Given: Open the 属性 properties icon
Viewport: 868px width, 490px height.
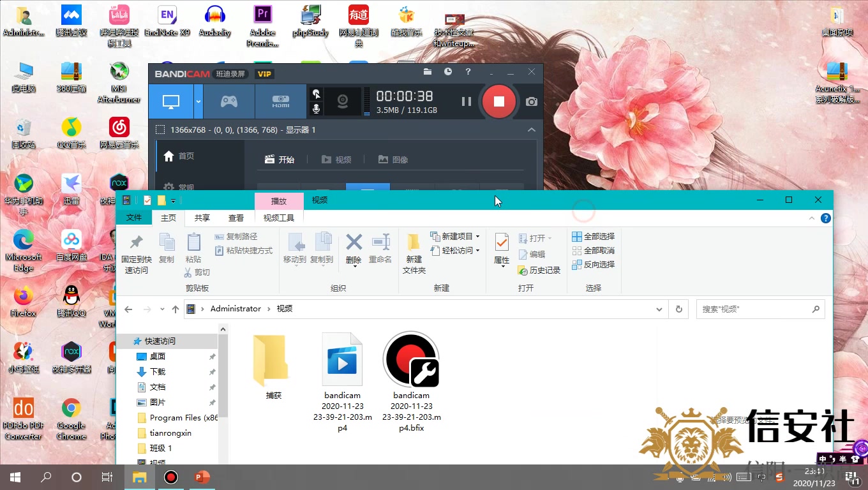Looking at the screenshot, I should (x=502, y=244).
